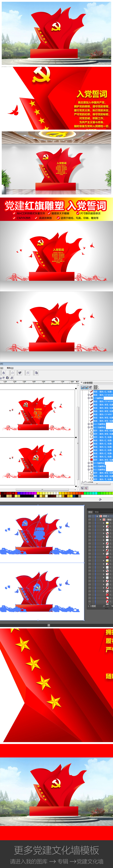Switch to the 图层 tab in Illustrator

[x=90, y=512]
